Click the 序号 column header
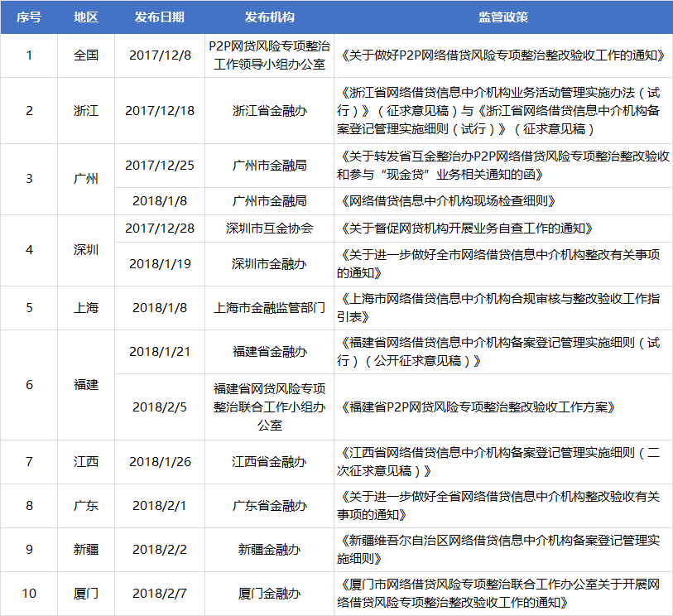Image resolution: width=673 pixels, height=616 pixels. tap(29, 17)
